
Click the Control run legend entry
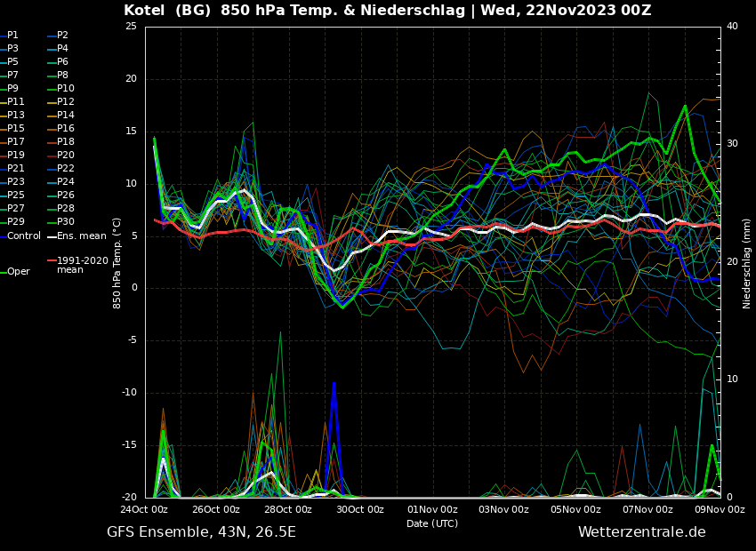(x=23, y=236)
